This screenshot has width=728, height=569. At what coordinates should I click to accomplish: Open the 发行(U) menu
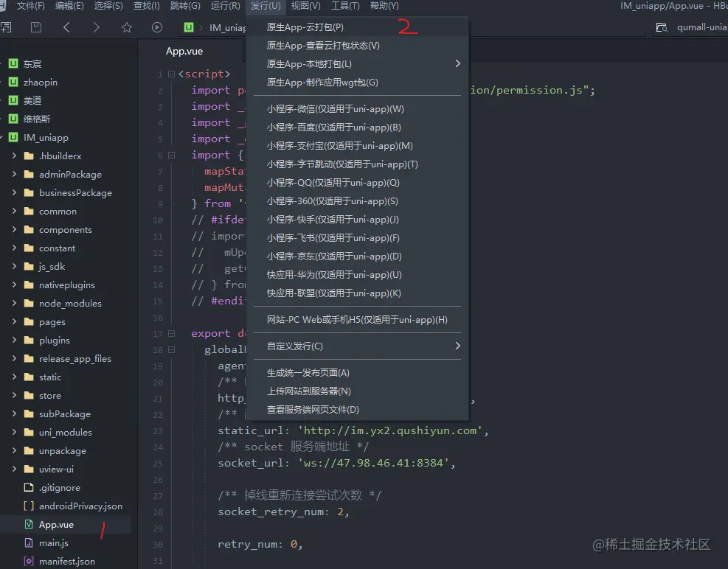point(266,6)
